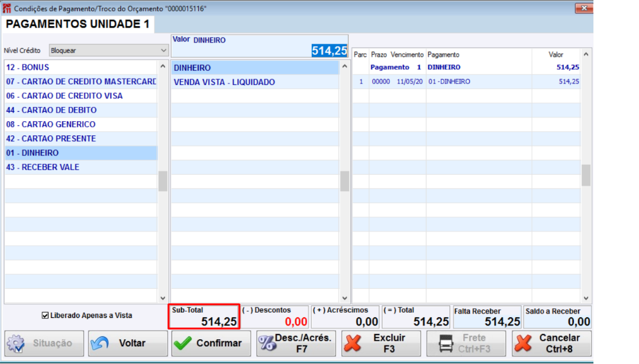The height and width of the screenshot is (364, 639).
Task: Open the Nível Crédito dropdown
Action: tap(108, 50)
